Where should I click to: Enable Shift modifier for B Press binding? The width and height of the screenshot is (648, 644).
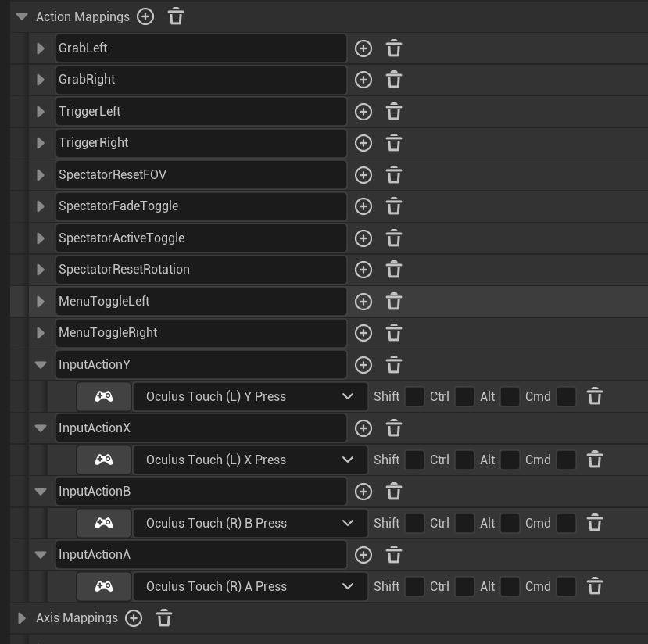[414, 524]
